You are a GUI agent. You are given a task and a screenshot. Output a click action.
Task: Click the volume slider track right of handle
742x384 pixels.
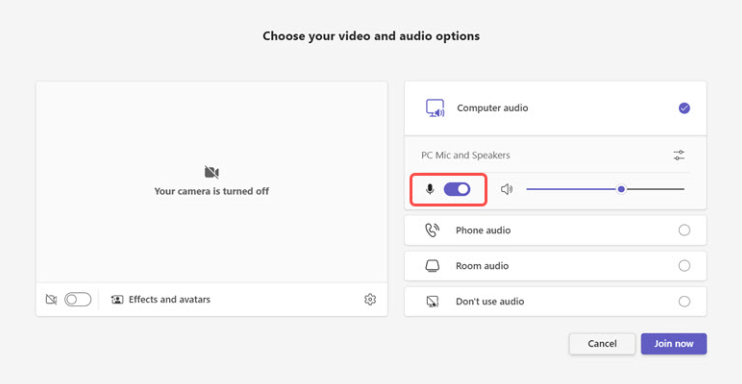655,189
